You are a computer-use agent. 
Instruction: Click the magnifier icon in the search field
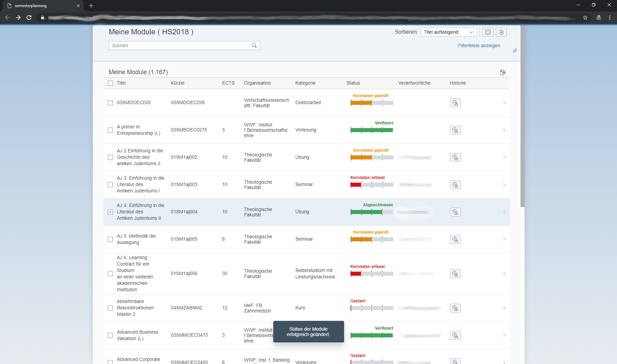click(254, 45)
